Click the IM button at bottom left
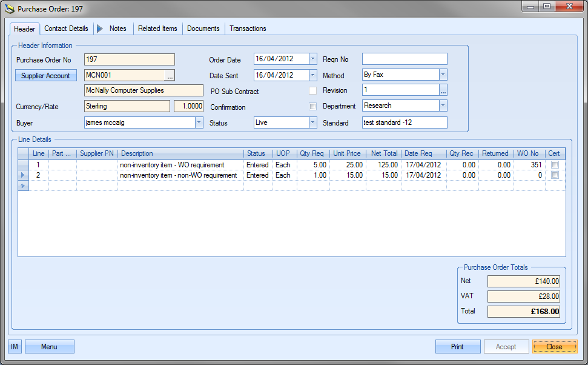The height and width of the screenshot is (365, 588). click(x=15, y=347)
